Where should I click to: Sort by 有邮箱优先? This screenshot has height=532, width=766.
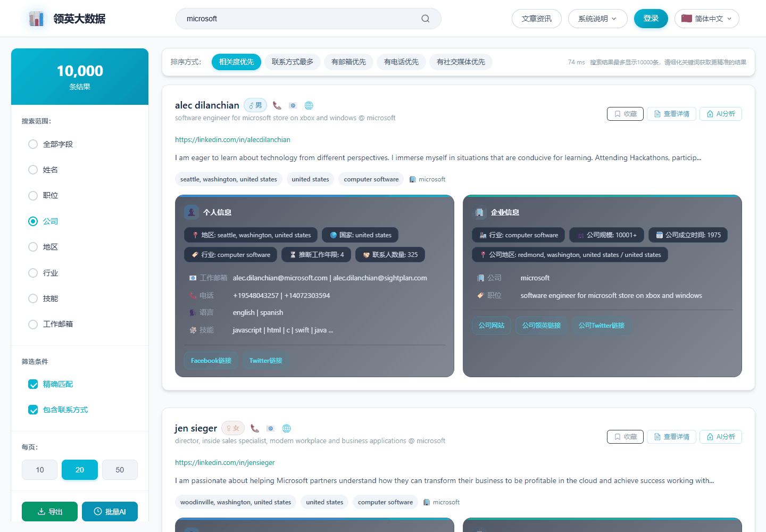point(348,62)
